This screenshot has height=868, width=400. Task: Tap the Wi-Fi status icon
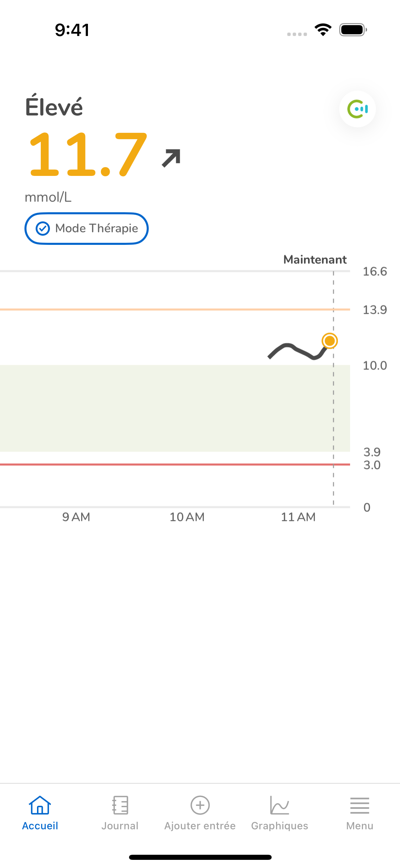click(x=323, y=30)
